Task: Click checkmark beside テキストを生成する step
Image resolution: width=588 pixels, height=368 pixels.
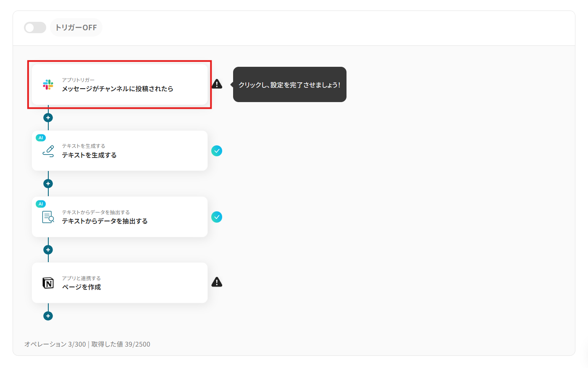Action: pos(217,151)
